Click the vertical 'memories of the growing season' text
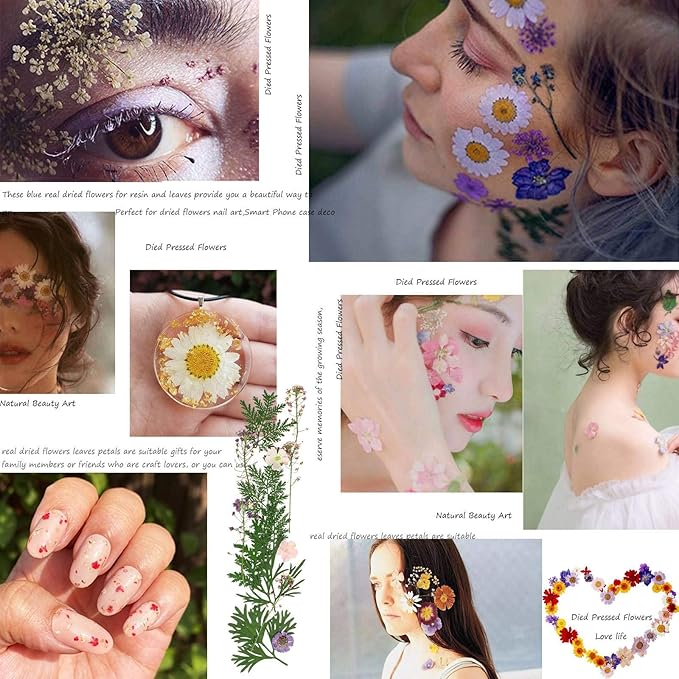Image resolution: width=679 pixels, height=679 pixels. coord(320,384)
